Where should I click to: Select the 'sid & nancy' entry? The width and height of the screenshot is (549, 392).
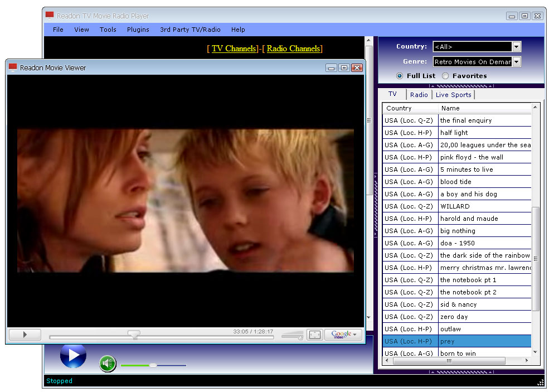457,304
